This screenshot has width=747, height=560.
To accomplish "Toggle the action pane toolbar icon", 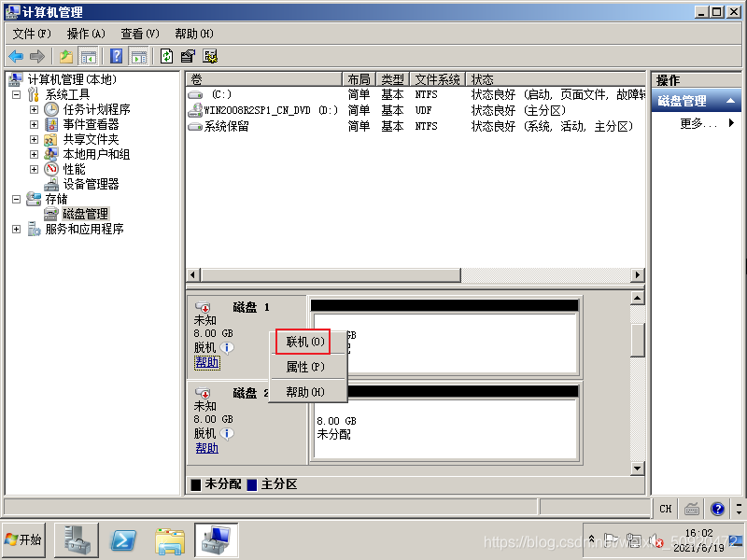I will click(138, 56).
